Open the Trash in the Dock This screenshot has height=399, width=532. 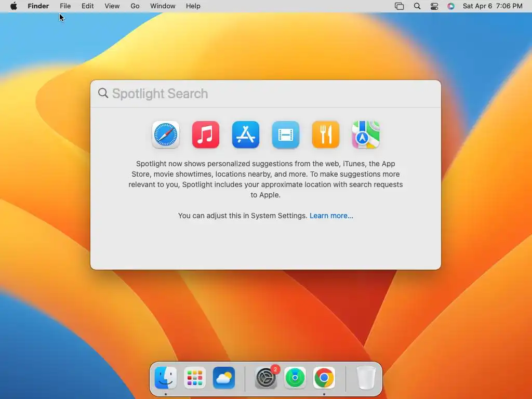pyautogui.click(x=366, y=378)
